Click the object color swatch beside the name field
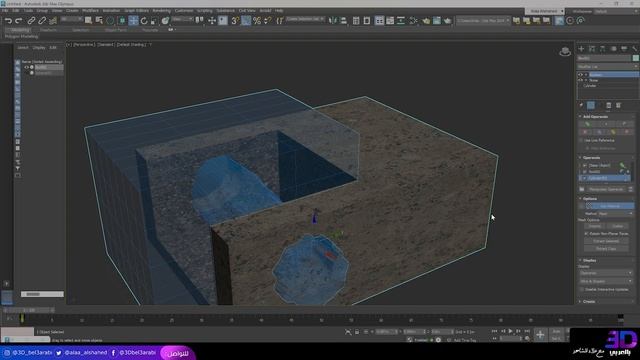Image resolution: width=640 pixels, height=360 pixels. pos(636,58)
